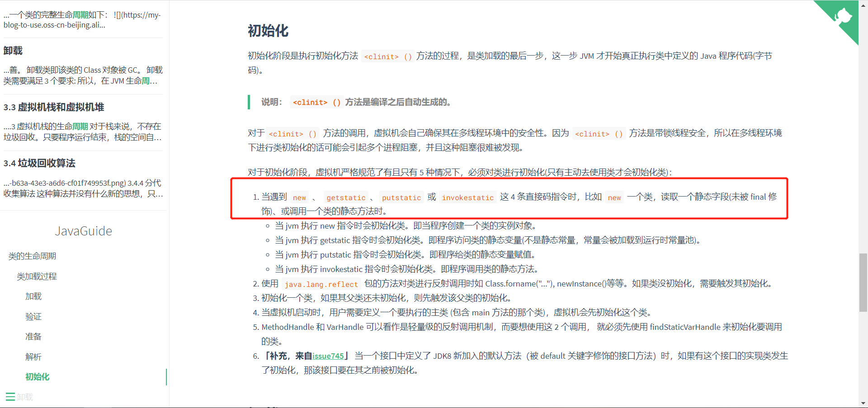868x408 pixels.
Task: Select 初始化 in the sidebar navigation
Action: point(38,377)
